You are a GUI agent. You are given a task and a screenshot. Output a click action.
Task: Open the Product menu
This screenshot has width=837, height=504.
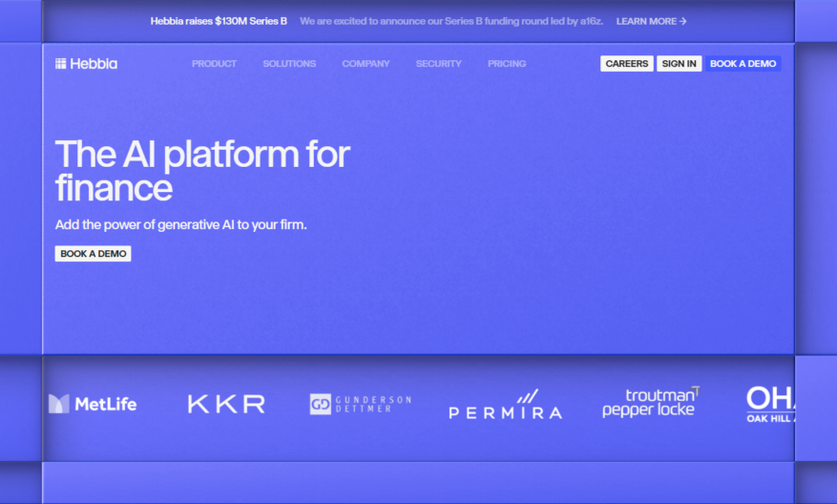click(x=214, y=64)
